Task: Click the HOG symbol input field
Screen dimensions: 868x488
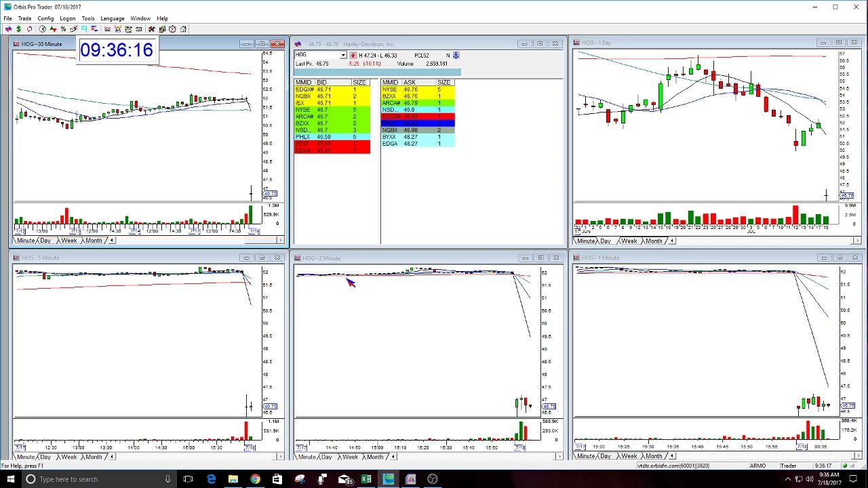Action: (317, 55)
